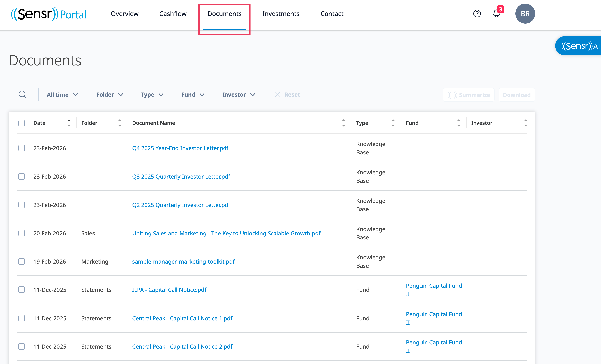Open notifications bell with 3 badge

(497, 13)
